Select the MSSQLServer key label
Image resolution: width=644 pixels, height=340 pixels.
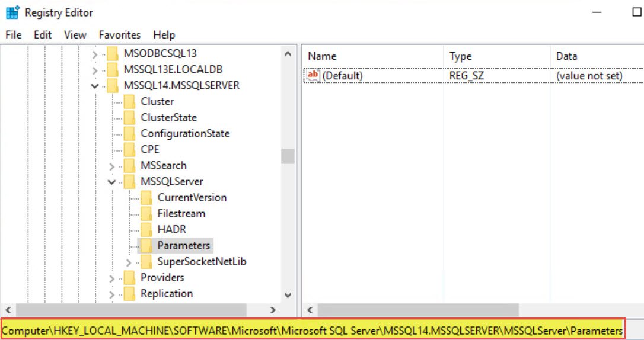click(172, 181)
